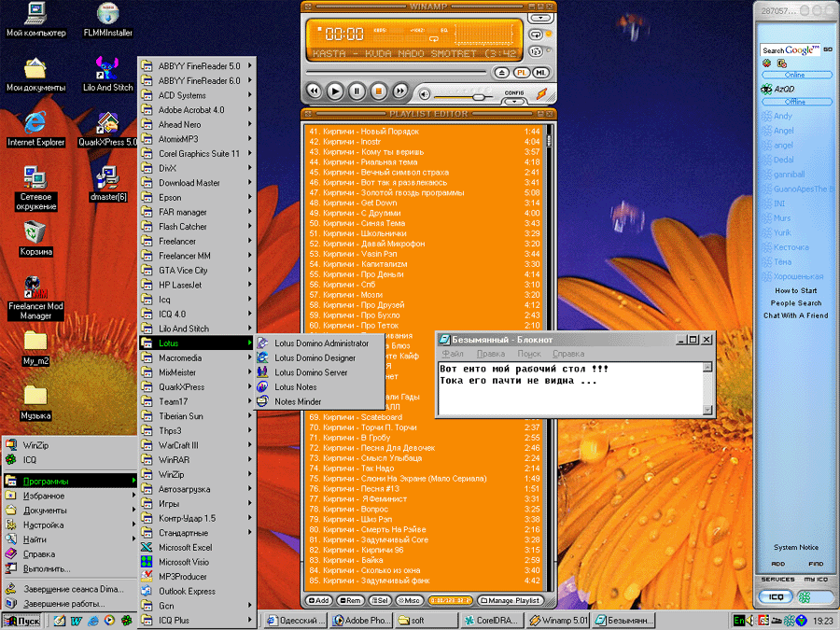Toggle Winamp shuffle (123) button
Screen dimensions: 840x630
(536, 51)
